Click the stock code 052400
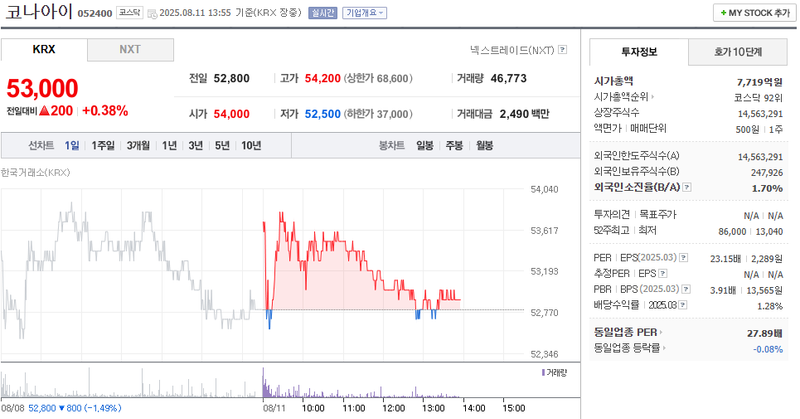Screen dimensions: 800x419 point(95,13)
